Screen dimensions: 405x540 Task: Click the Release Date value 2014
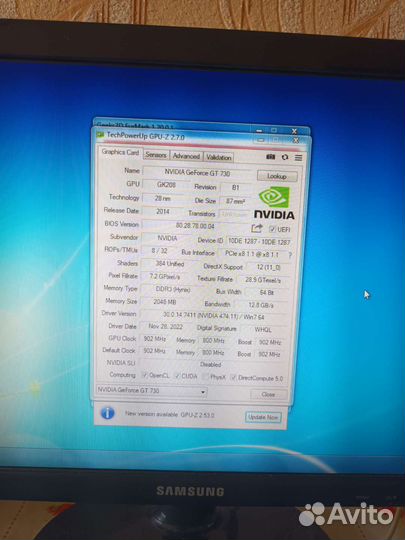coord(163,211)
